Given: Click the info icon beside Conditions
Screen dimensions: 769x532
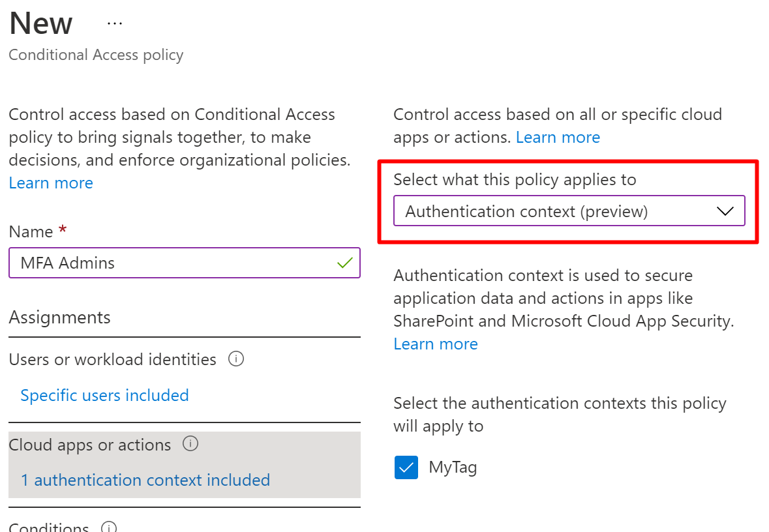Looking at the screenshot, I should (x=109, y=527).
